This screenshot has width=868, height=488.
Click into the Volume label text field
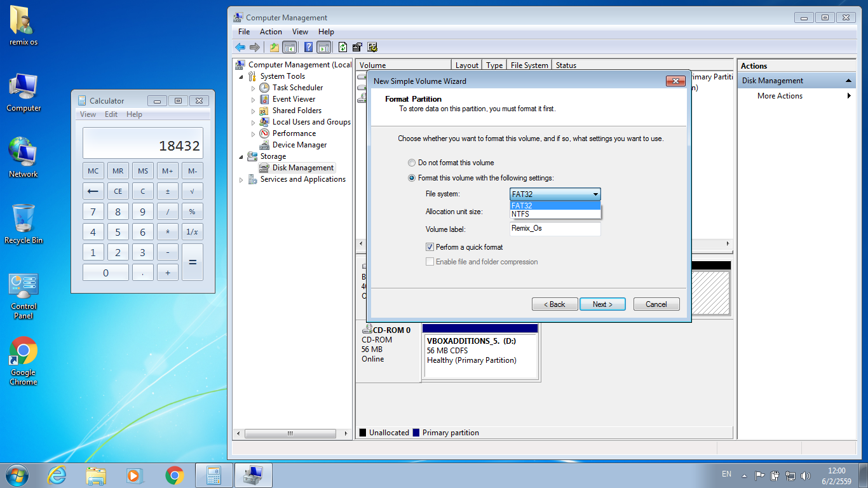click(555, 229)
